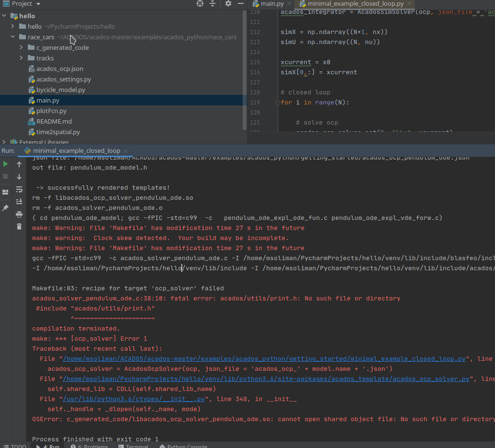Select bycicle_model.py in the project tree
Viewport: 495px width, 448px height.
tap(60, 90)
